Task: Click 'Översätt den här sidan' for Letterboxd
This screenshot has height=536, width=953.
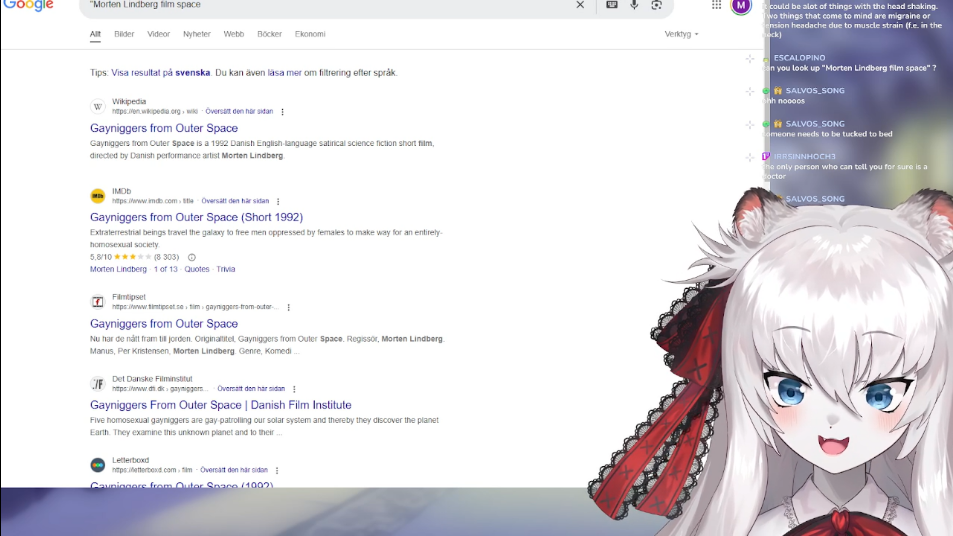Action: click(234, 470)
